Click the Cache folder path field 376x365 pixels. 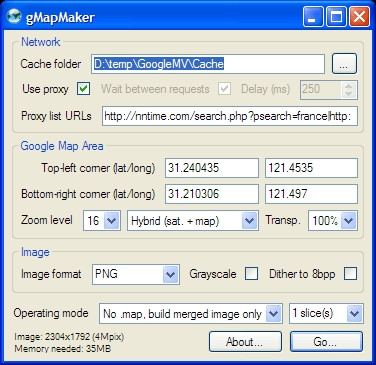[208, 64]
